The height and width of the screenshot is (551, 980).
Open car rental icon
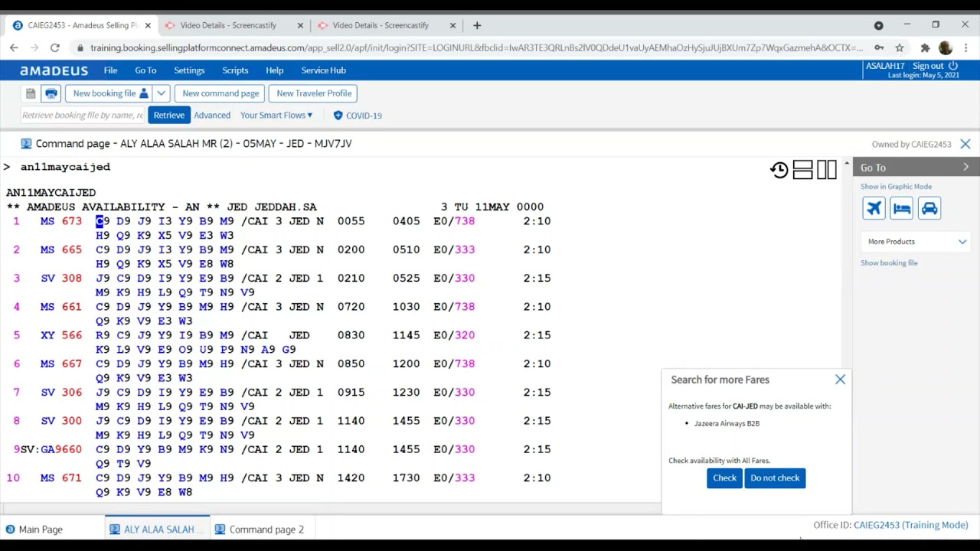point(929,208)
